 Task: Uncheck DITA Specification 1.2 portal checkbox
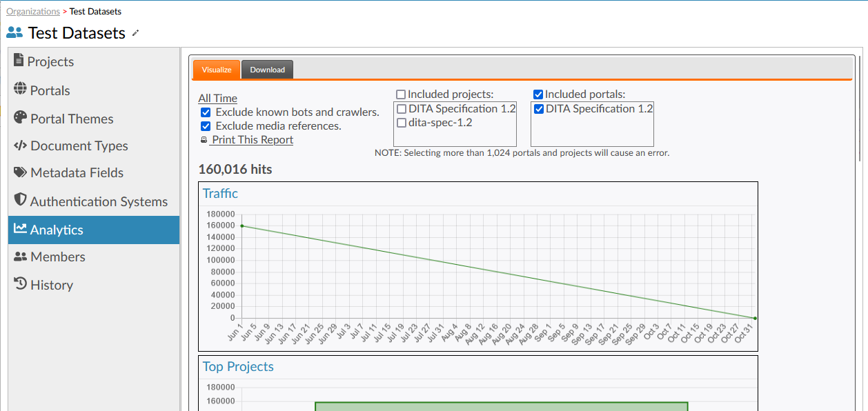539,109
